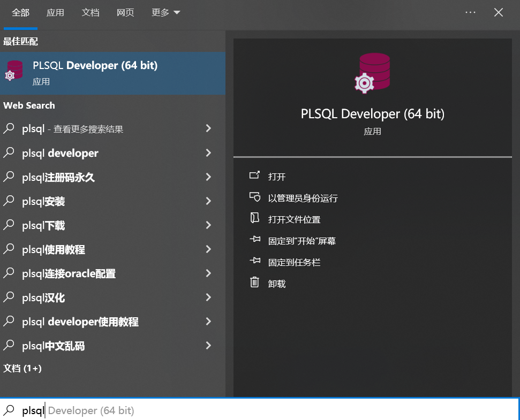The image size is (520, 420).
Task: Click the PLSQL Developer icon in best match
Action: (x=14, y=71)
